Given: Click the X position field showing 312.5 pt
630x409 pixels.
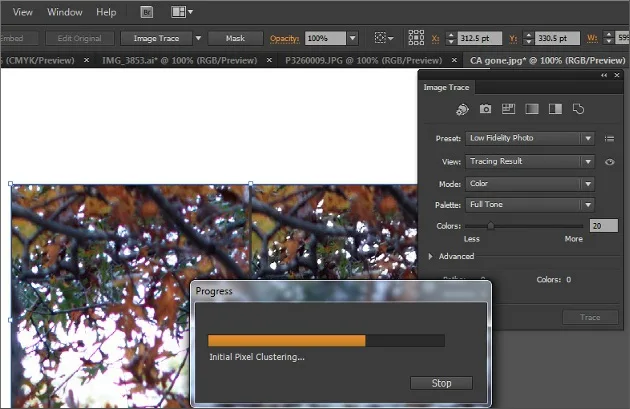Looking at the screenshot, I should pos(480,38).
